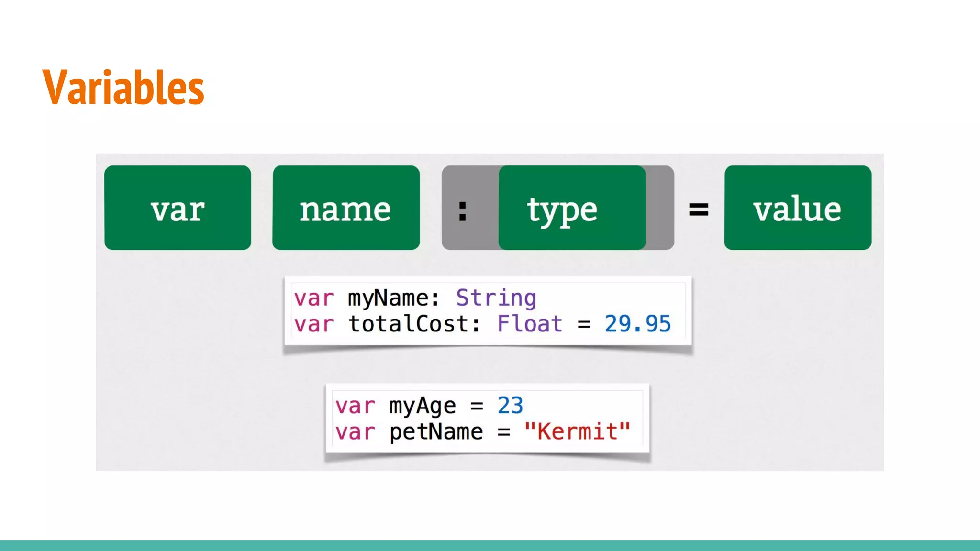Click the red "Kermit" string literal
This screenshot has height=551, width=980.
point(577,431)
